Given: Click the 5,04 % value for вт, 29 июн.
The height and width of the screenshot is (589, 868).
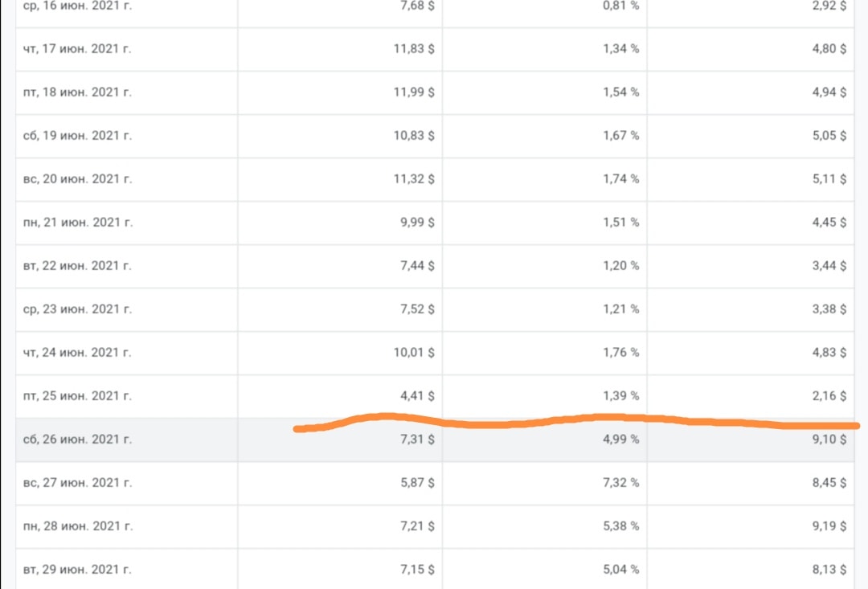Looking at the screenshot, I should click(620, 570).
